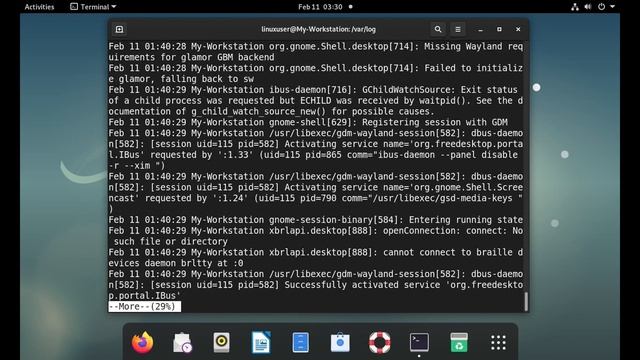Click the Activities overview button
Viewport: 640px width, 360px height.
click(39, 7)
